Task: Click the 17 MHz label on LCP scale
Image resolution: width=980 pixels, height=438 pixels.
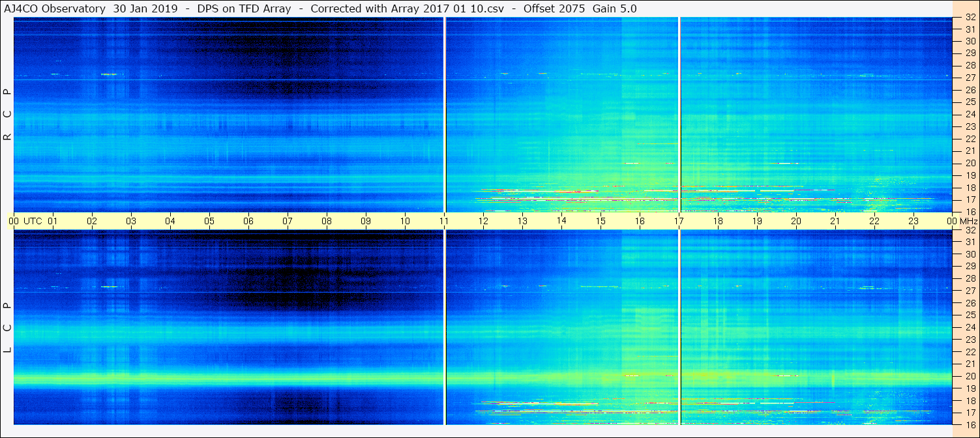Action: 970,413
